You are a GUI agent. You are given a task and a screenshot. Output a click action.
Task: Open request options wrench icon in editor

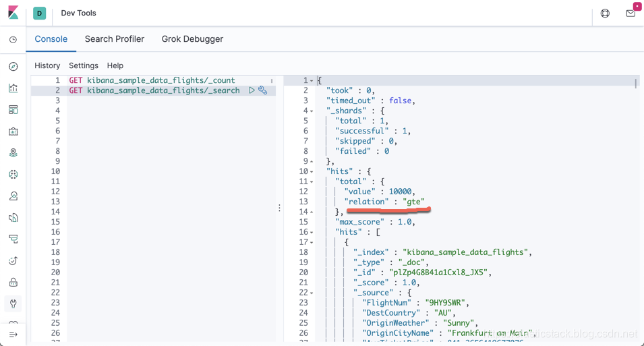263,90
